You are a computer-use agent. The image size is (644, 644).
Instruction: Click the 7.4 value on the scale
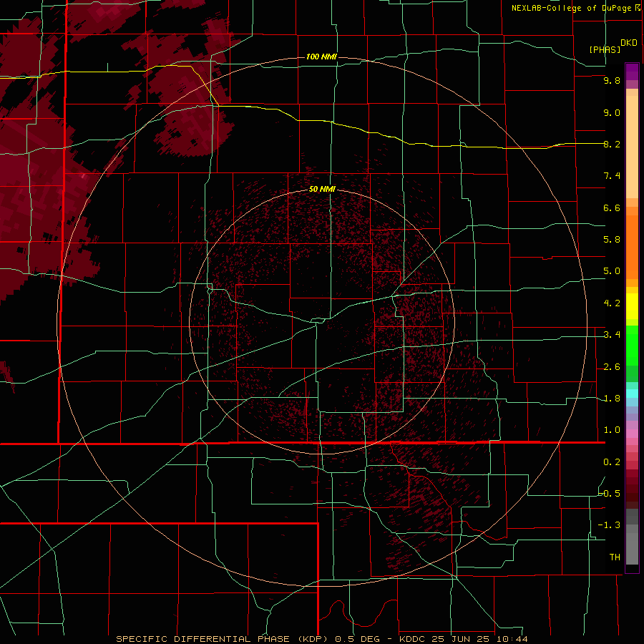(x=612, y=176)
